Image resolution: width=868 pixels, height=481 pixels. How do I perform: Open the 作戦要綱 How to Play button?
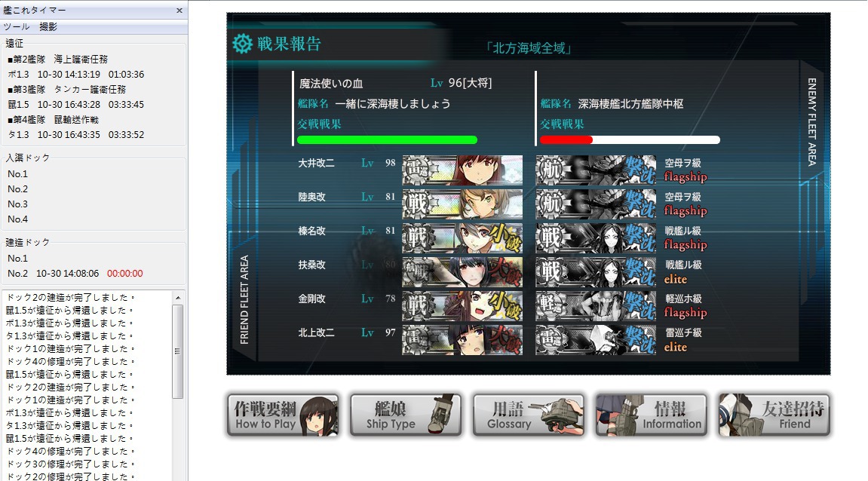click(x=283, y=415)
